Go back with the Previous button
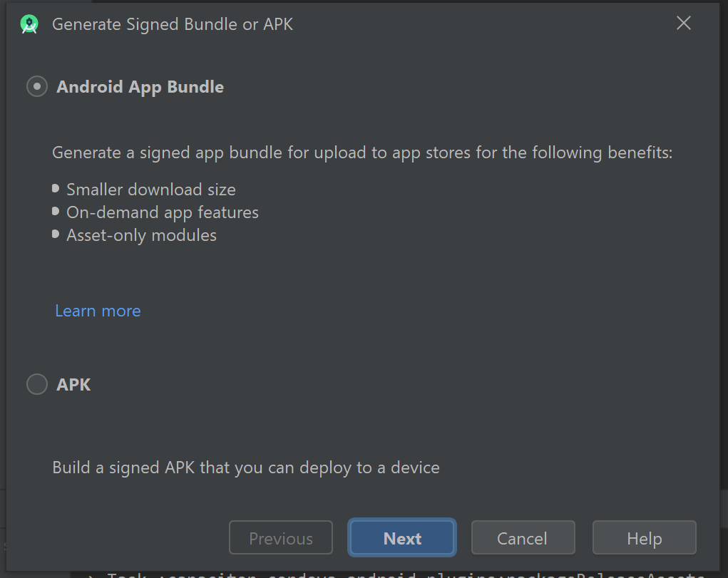728x578 pixels. tap(281, 537)
